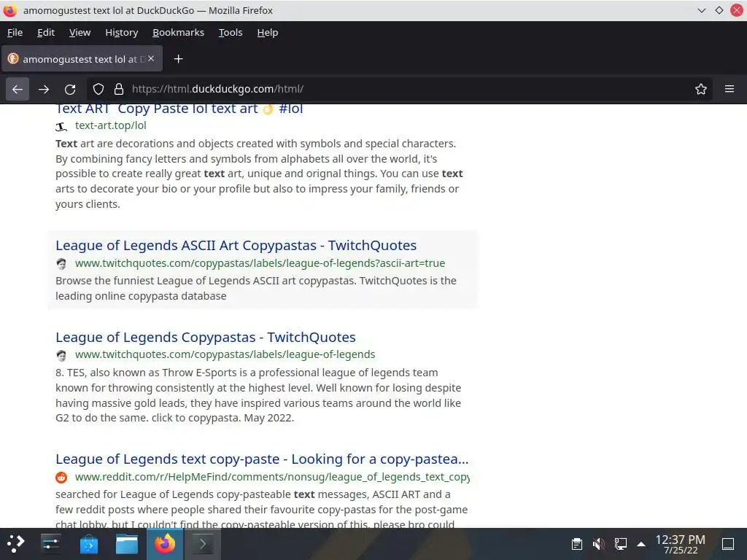
Task: Open the History menu
Action: pyautogui.click(x=122, y=32)
